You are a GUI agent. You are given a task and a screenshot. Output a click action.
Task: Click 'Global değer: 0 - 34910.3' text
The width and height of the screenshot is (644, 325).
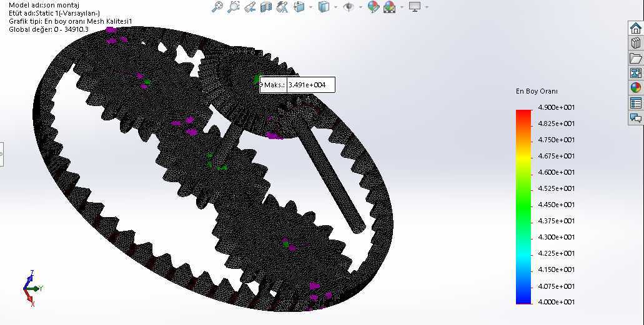49,29
